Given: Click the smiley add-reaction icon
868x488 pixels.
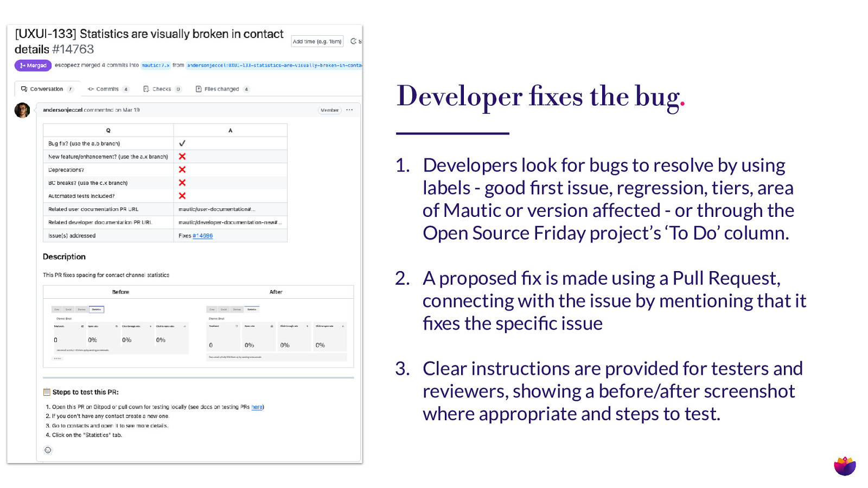Looking at the screenshot, I should click(x=48, y=450).
